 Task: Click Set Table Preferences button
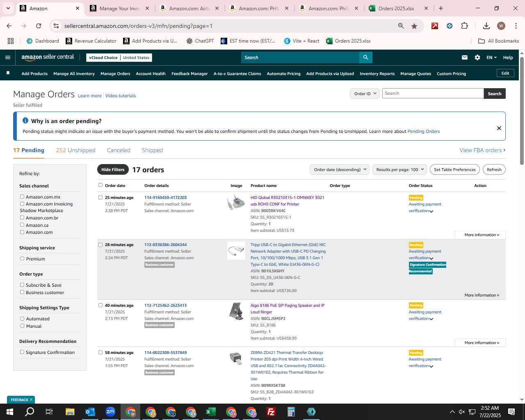(x=455, y=169)
